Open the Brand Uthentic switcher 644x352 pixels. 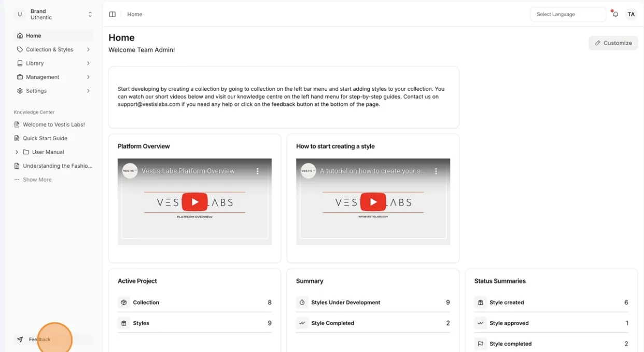click(x=54, y=15)
